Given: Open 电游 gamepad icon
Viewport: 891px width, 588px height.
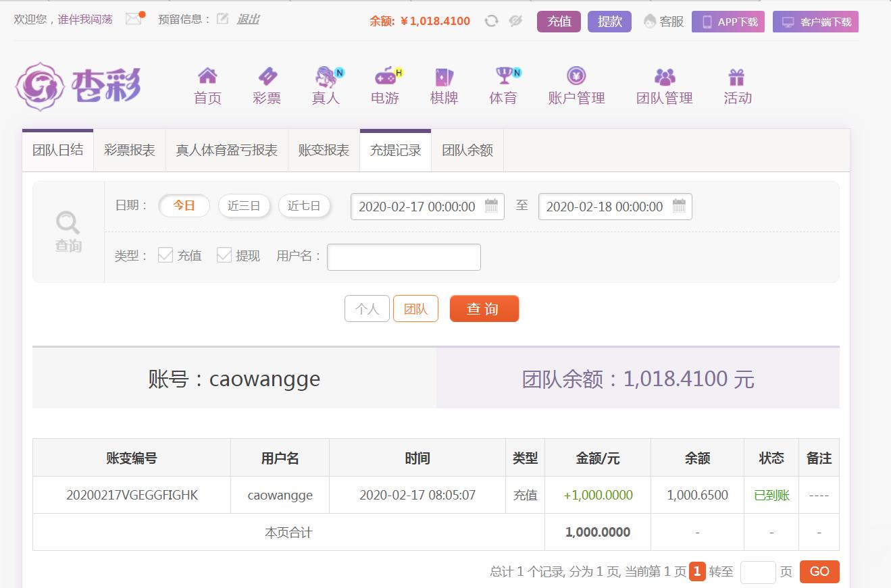Looking at the screenshot, I should pos(386,76).
